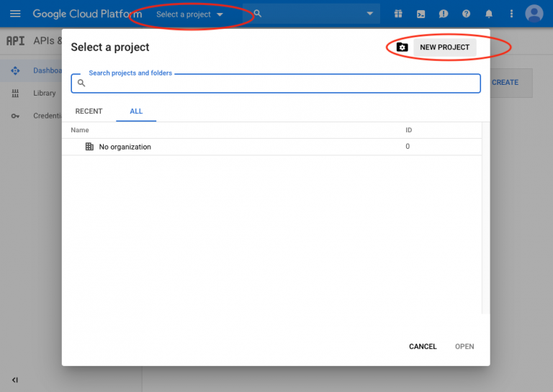Focus the Search projects and folders field
Screen dimensions: 553x392
[x=281, y=83]
